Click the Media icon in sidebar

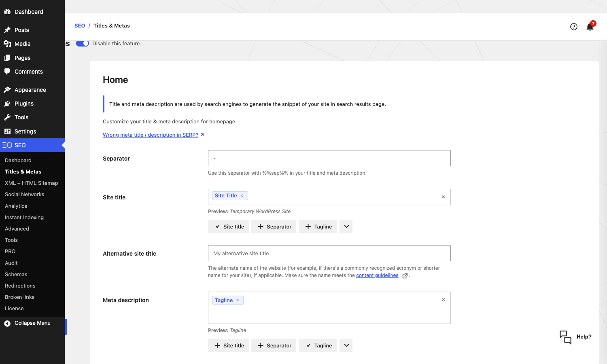click(7, 44)
